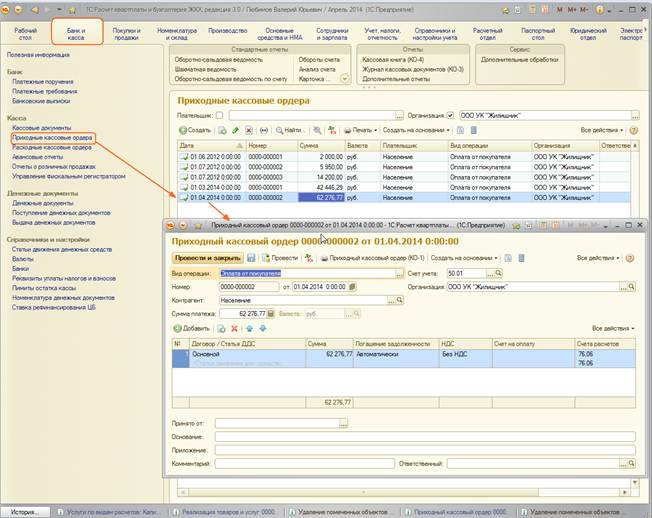Image resolution: width=652 pixels, height=518 pixels.
Task: Click the Дт/Кт postings icon in the list toolbar
Action: (x=332, y=131)
